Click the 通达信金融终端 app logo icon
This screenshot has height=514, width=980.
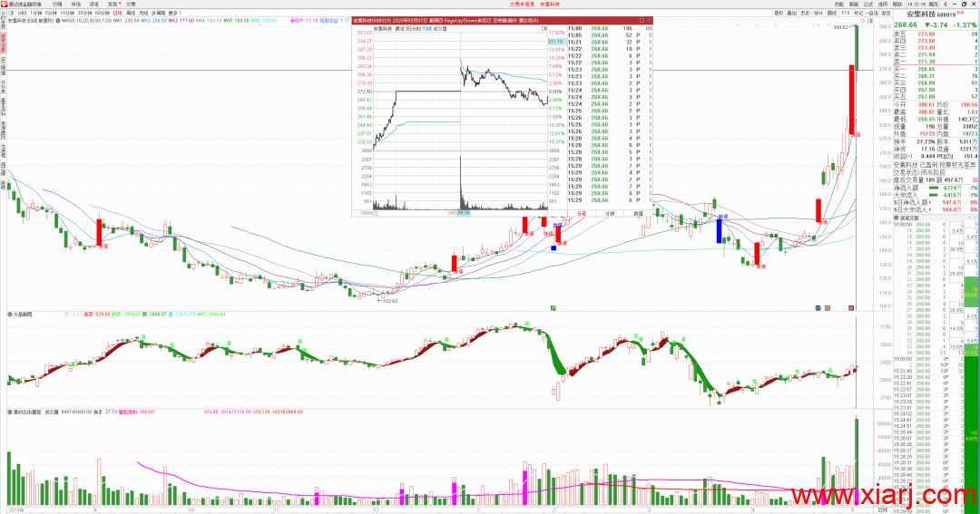point(4,4)
